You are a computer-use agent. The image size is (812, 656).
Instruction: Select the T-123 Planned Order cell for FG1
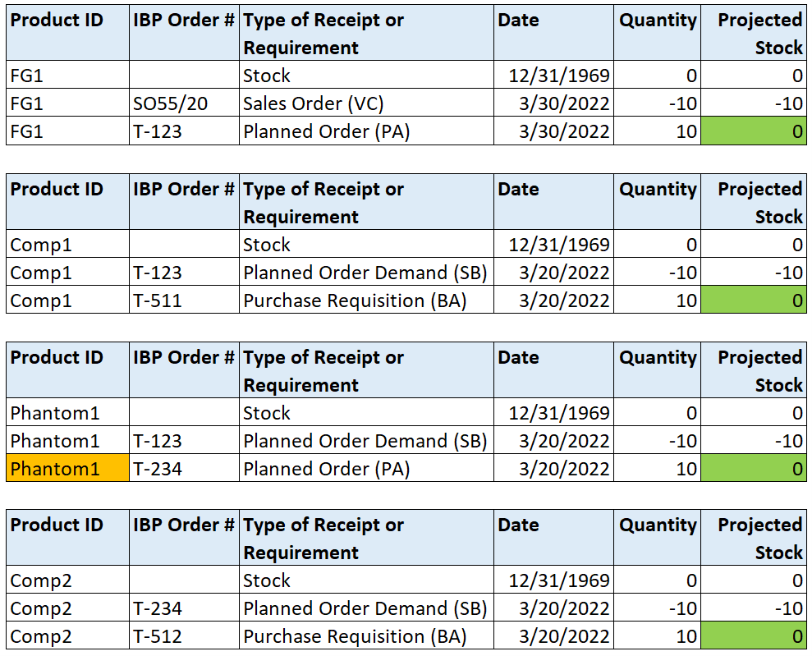[181, 131]
